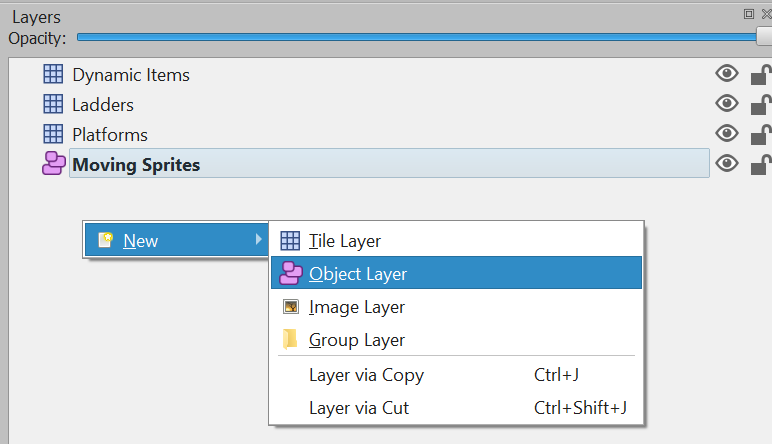Screen dimensions: 772x444
Task: Click the Image Layer picture icon in submenu
Action: point(291,307)
